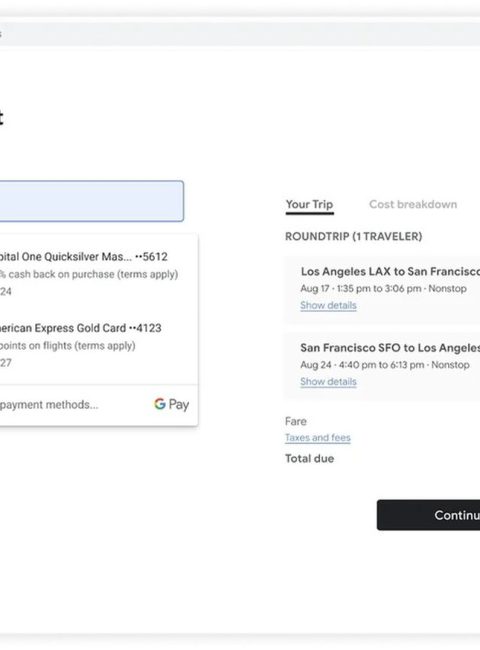Show details for San Francisco to Los Angeles flight
Image resolution: width=480 pixels, height=650 pixels.
click(328, 382)
